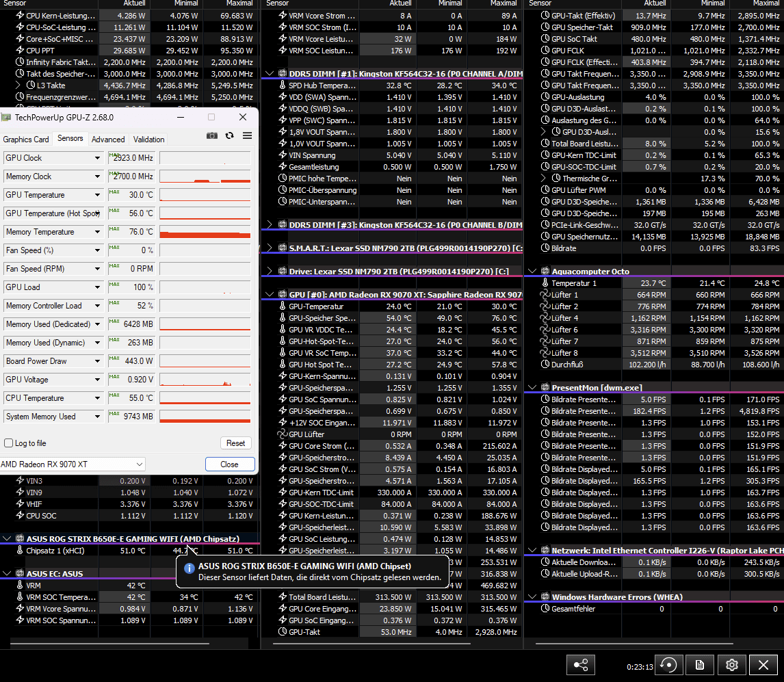The width and height of the screenshot is (784, 682).
Task: Collapse the ASUS EC: ASUS group
Action: (x=7, y=573)
